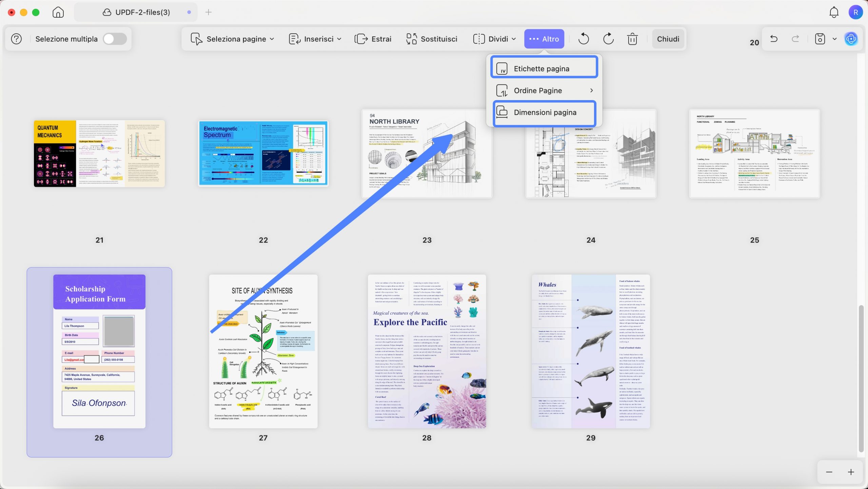Open the user profile avatar R
Viewport: 868px width, 489px height.
(855, 13)
